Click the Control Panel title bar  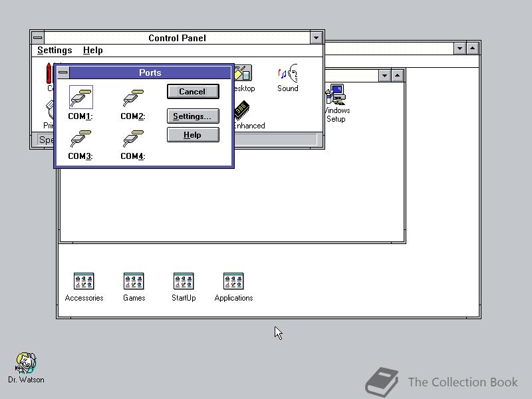[177, 38]
